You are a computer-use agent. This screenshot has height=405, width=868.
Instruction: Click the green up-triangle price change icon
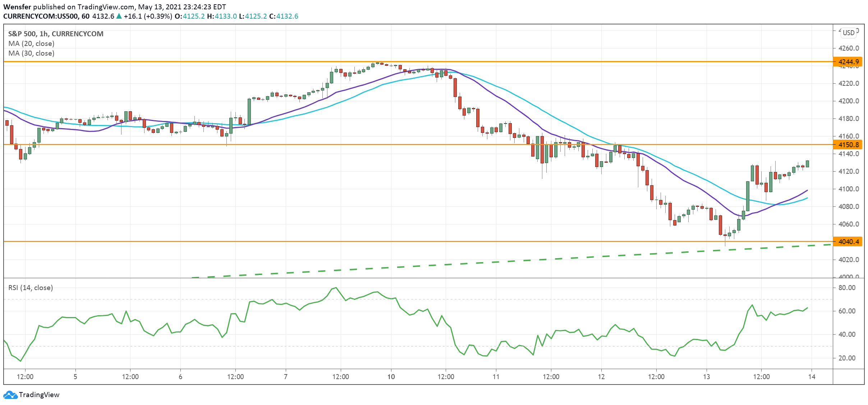click(x=119, y=16)
